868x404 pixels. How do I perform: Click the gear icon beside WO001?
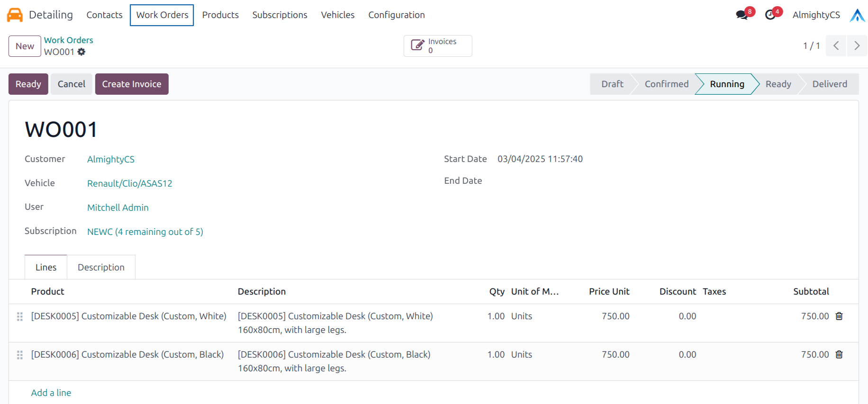point(81,52)
